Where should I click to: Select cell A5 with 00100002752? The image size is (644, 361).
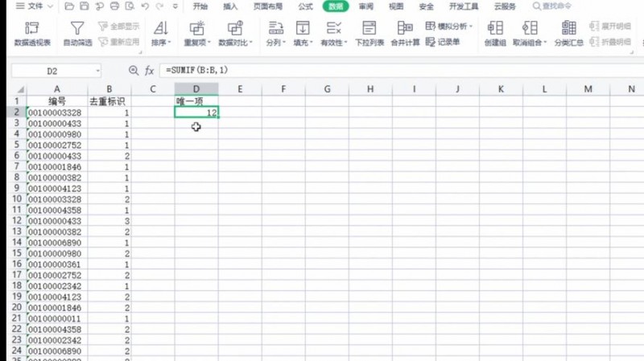[56, 146]
